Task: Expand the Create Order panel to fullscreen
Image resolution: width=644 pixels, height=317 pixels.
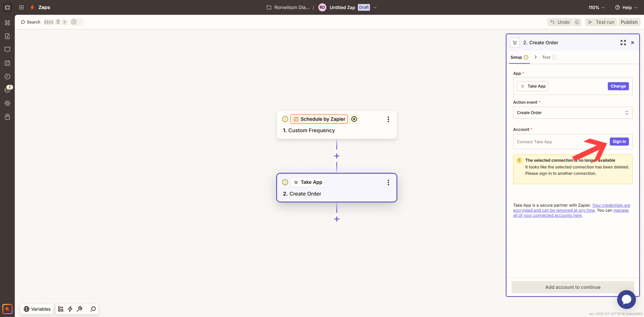Action: pyautogui.click(x=623, y=43)
